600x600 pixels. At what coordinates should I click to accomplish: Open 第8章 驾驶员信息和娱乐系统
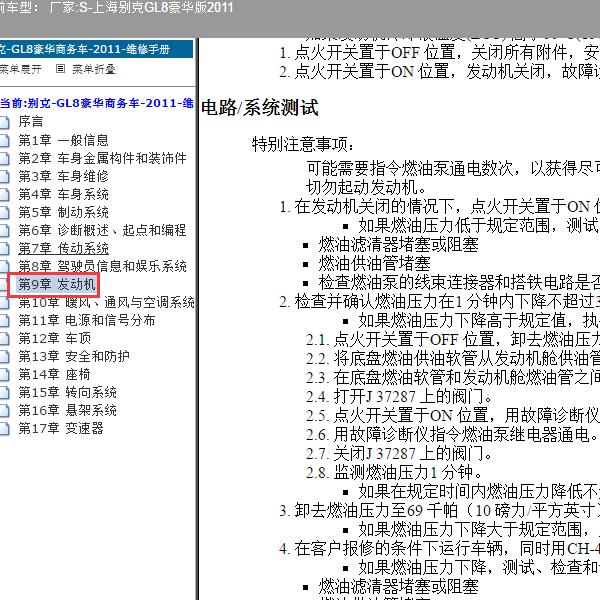103,266
